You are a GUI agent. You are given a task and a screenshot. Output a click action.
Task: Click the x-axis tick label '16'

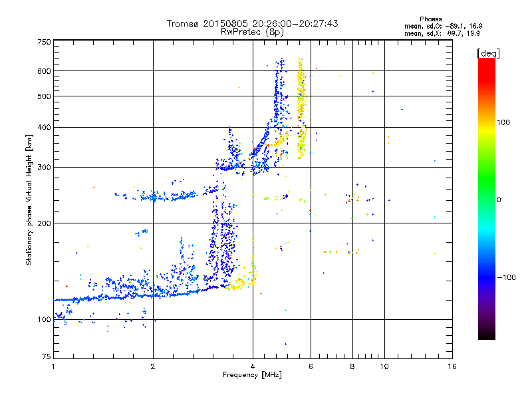(452, 366)
